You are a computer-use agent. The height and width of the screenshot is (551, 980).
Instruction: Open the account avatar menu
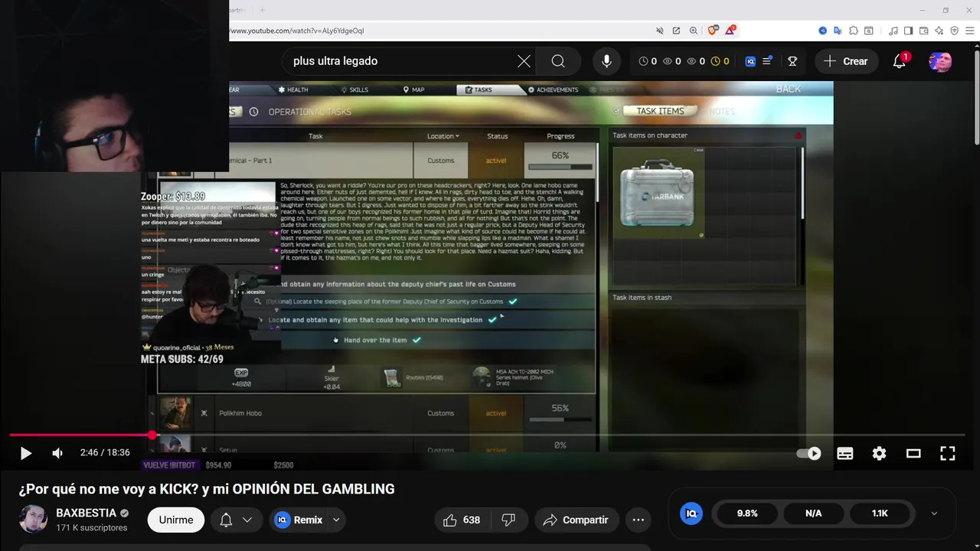coord(940,61)
